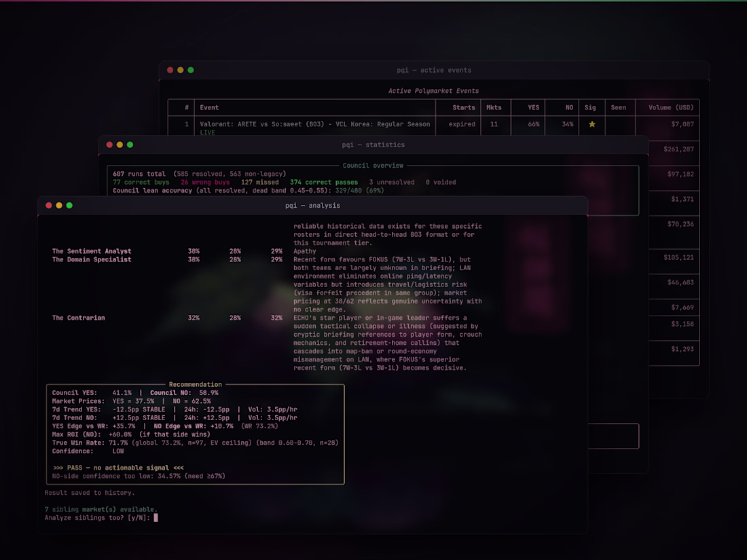This screenshot has height=560, width=747.
Task: Click '7 sibling market(s) available.' line
Action: pos(101,510)
